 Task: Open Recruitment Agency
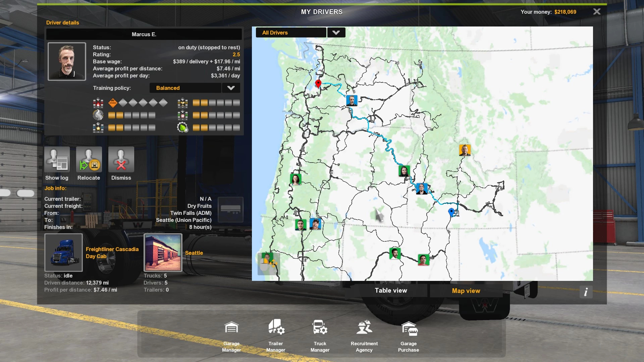364,328
